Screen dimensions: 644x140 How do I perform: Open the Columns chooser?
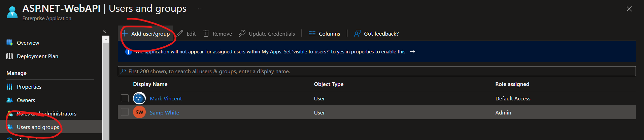[x=324, y=34]
